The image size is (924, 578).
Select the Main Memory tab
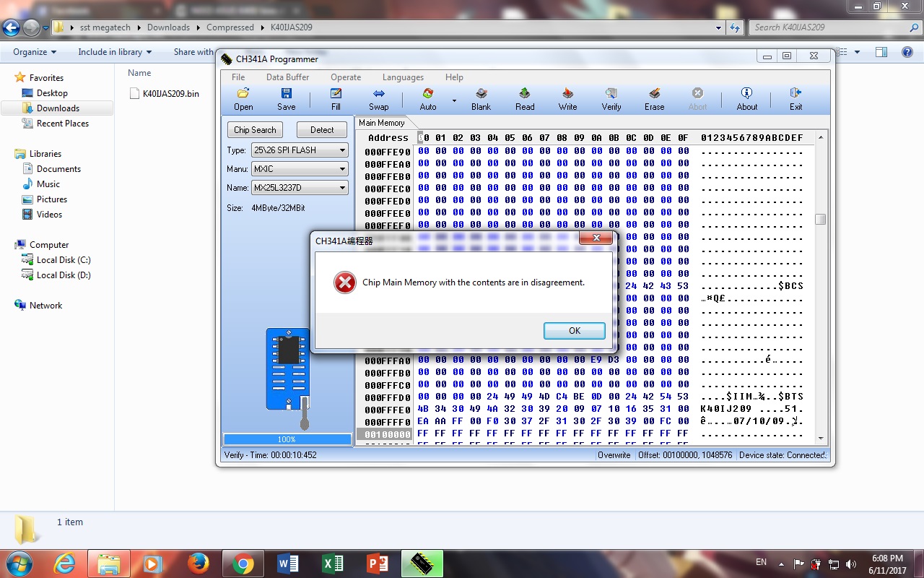[381, 123]
